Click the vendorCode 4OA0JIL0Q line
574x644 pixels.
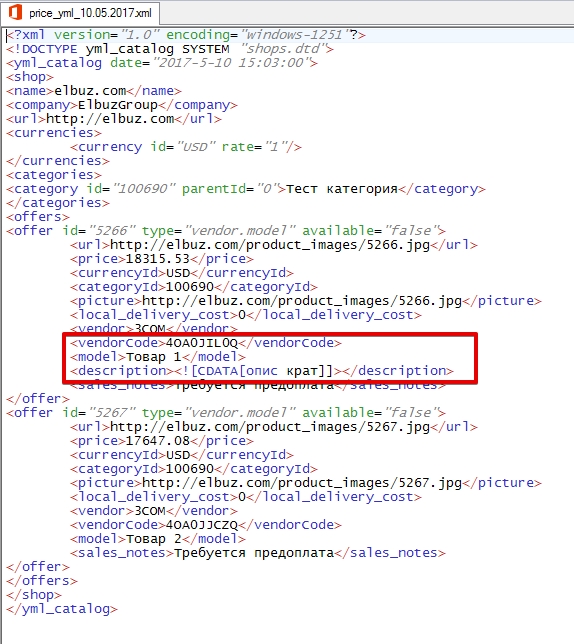[206, 343]
